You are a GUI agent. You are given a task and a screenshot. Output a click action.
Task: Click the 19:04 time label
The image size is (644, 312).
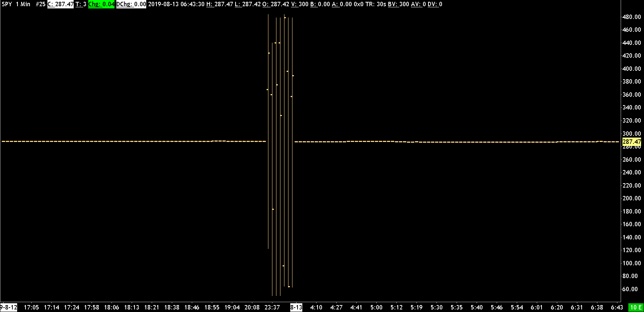click(x=232, y=307)
